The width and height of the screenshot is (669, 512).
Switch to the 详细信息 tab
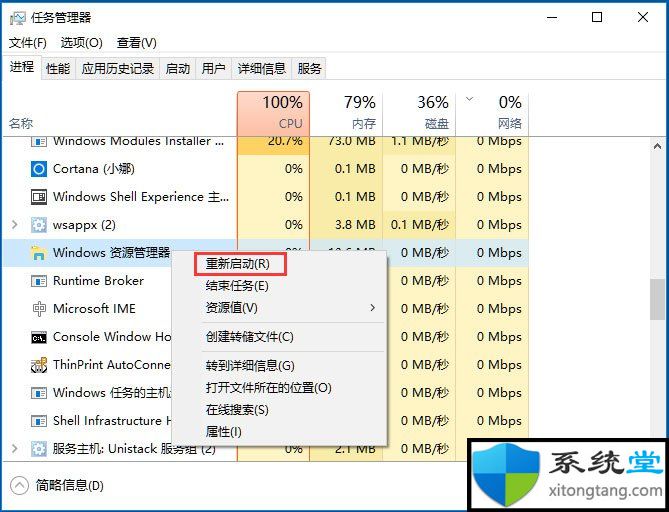click(x=262, y=68)
